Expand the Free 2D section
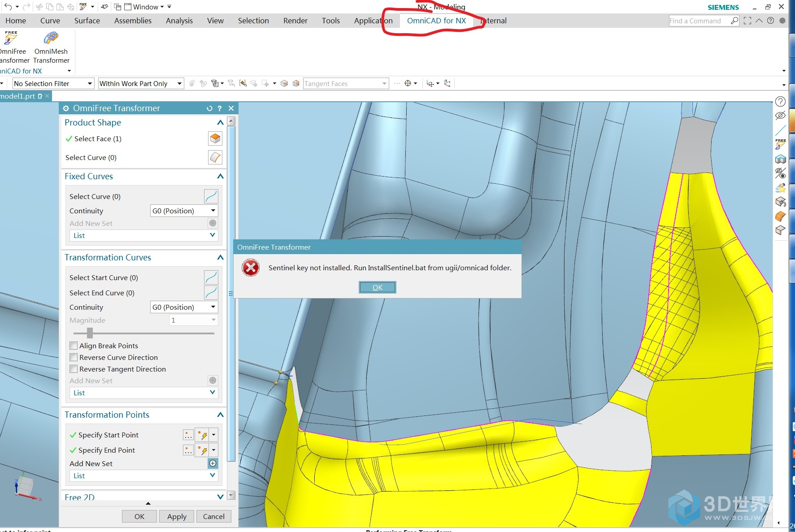This screenshot has height=532, width=795. click(220, 497)
